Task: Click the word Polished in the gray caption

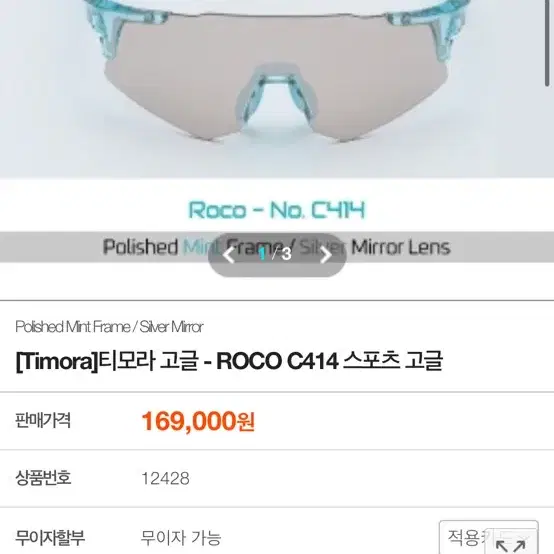Action: pyautogui.click(x=140, y=247)
